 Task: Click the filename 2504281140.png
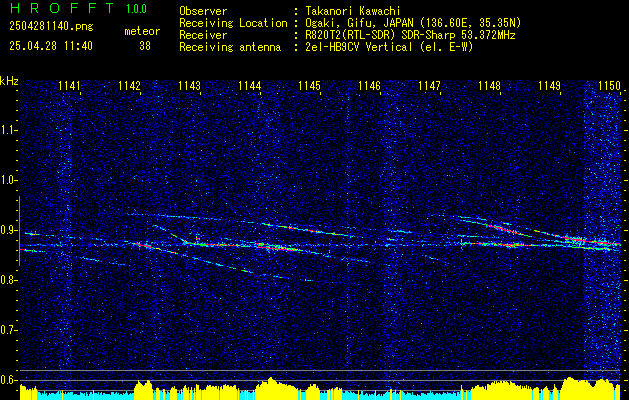pos(51,27)
